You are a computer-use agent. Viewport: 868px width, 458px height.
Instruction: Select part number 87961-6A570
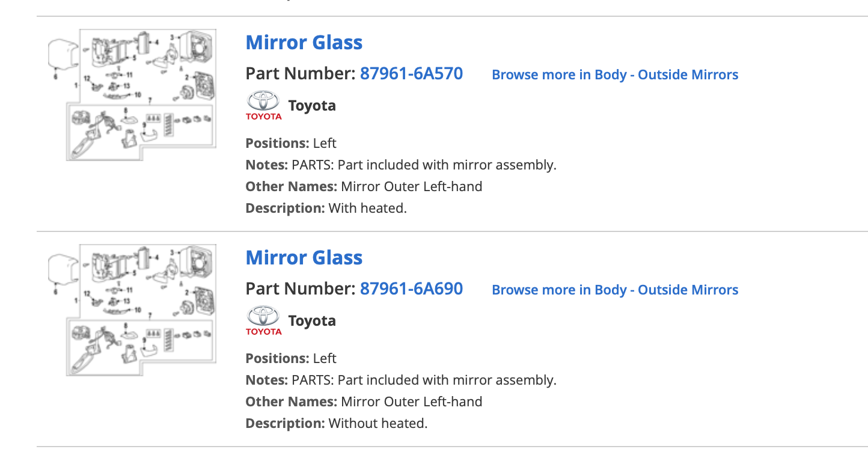pyautogui.click(x=411, y=73)
